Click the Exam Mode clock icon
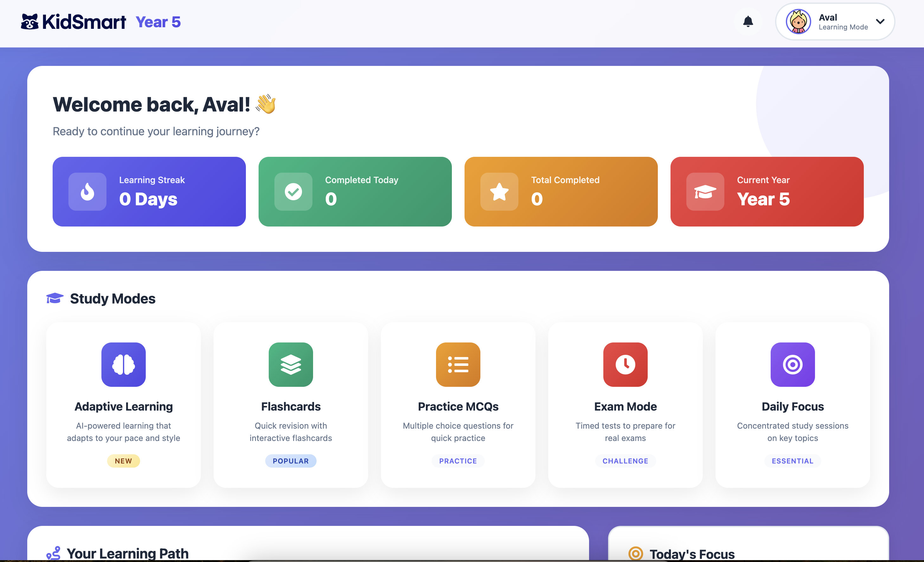The width and height of the screenshot is (924, 562). click(x=625, y=364)
